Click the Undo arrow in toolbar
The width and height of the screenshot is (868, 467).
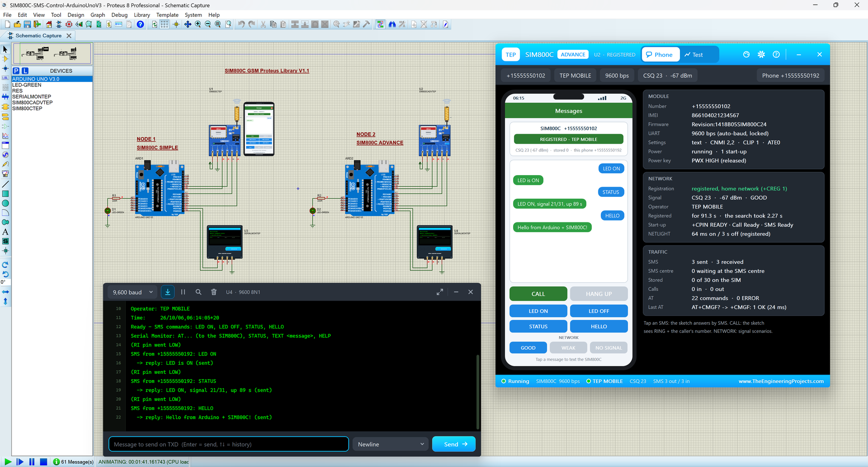(241, 24)
